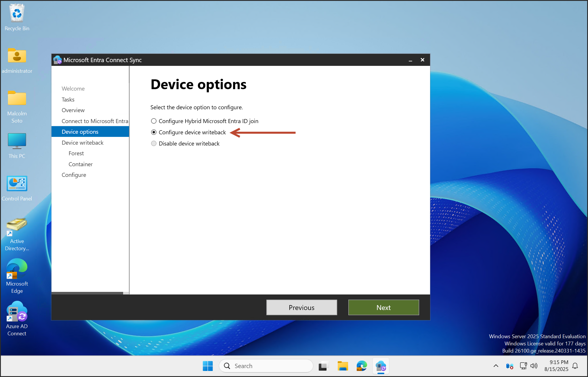Open File Explorer from the taskbar
Screen dimensions: 588x377
point(343,366)
